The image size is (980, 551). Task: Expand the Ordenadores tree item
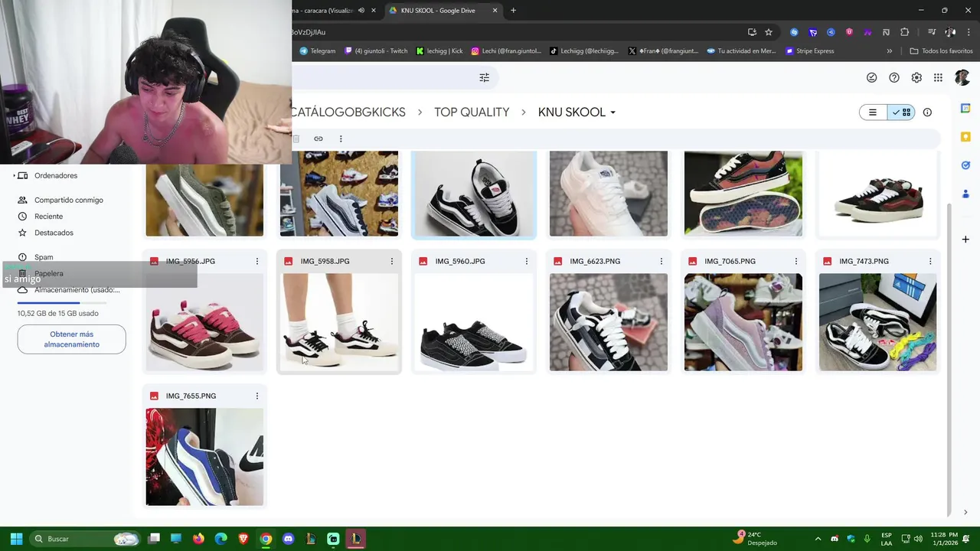tap(14, 176)
